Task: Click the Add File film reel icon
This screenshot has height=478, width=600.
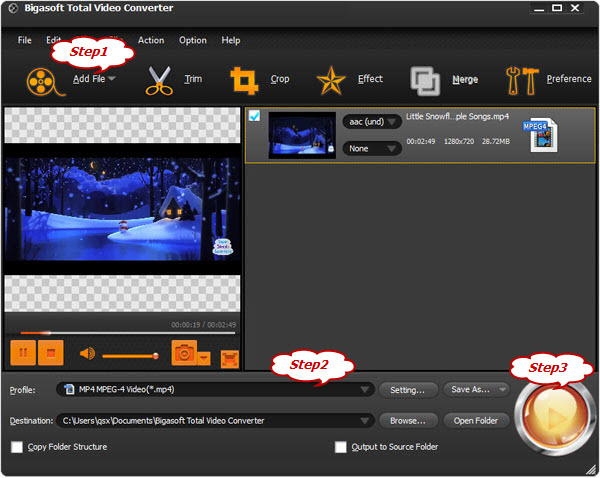Action: click(45, 82)
